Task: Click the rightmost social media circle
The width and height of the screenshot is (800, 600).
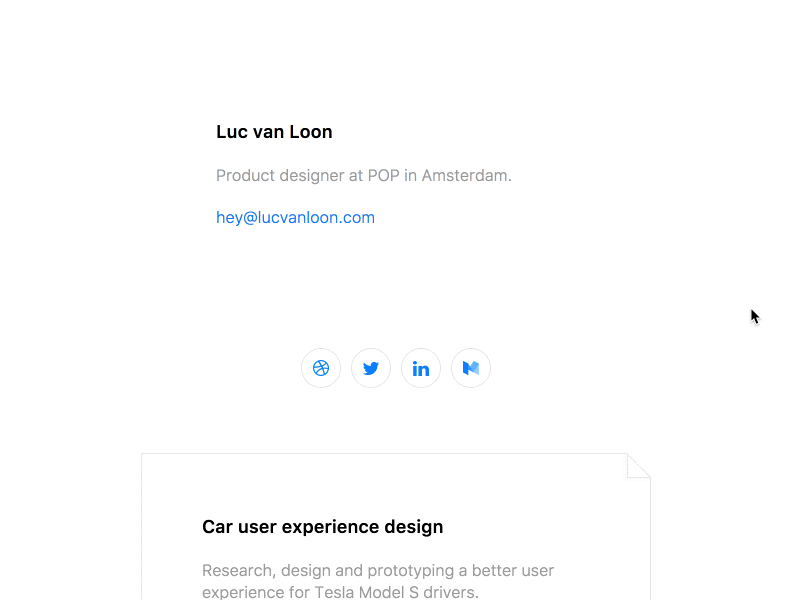Action: [x=471, y=368]
